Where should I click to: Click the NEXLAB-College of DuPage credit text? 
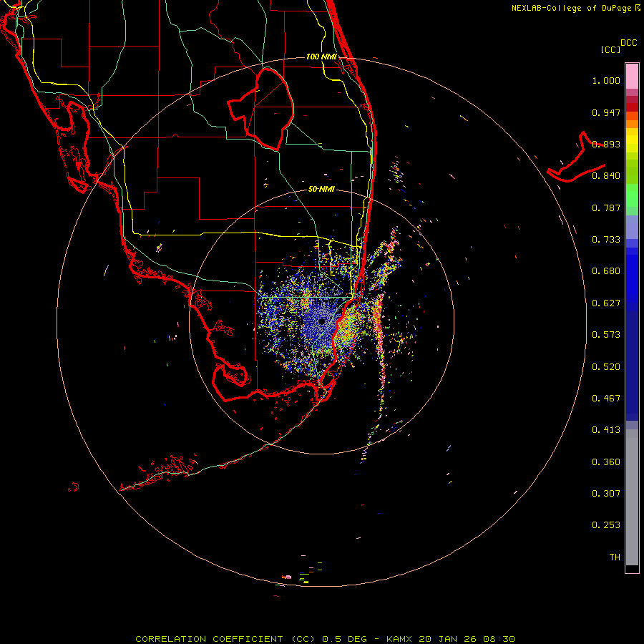coord(571,8)
